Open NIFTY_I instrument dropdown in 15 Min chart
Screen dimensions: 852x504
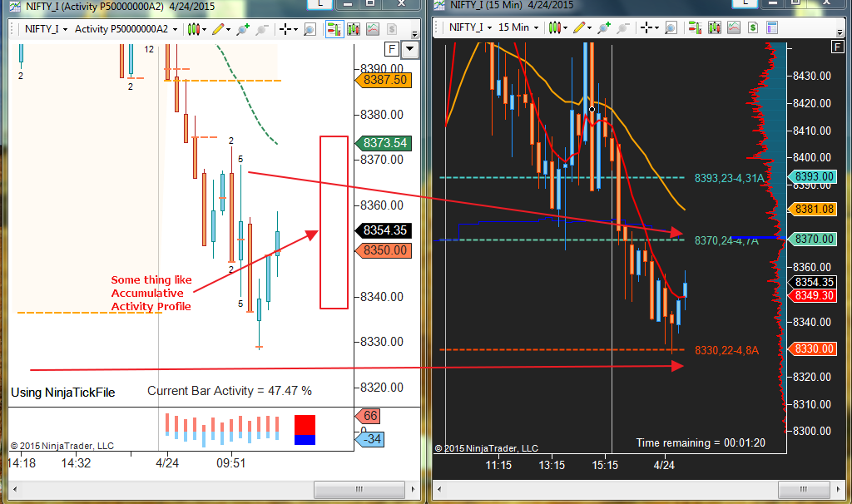click(471, 27)
